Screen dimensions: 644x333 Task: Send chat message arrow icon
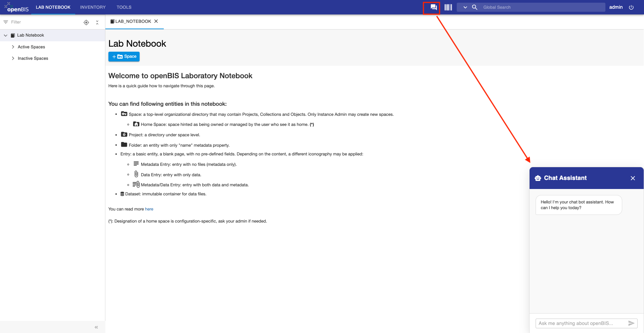point(631,323)
